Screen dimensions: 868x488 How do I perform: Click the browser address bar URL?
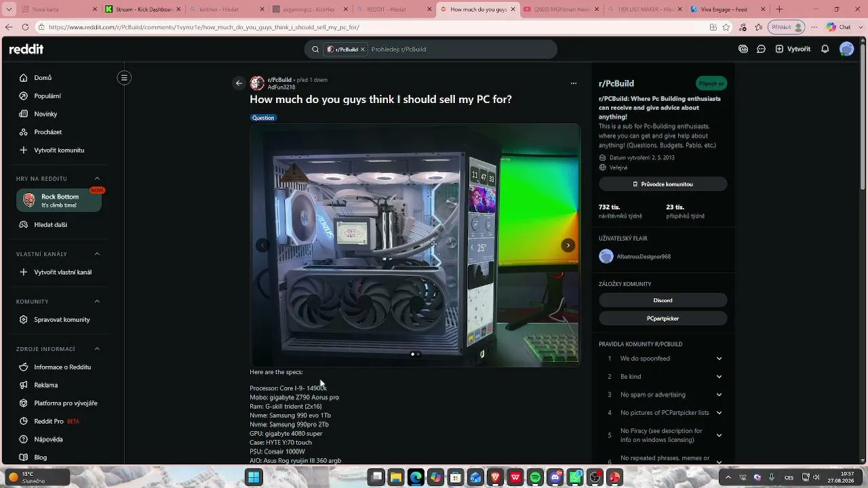pos(204,27)
